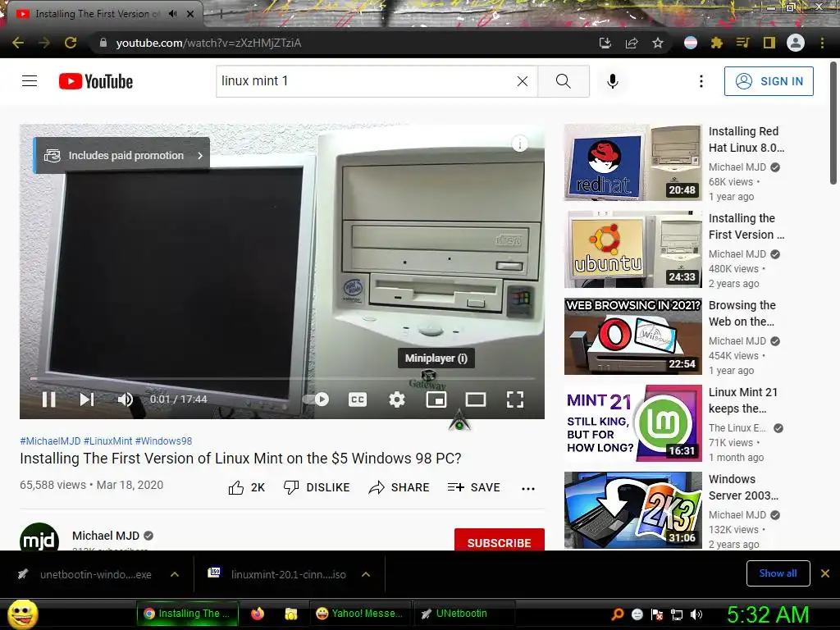Image resolution: width=840 pixels, height=630 pixels.
Task: Switch to Yahoo! Messenger taskbar item
Action: click(x=360, y=614)
